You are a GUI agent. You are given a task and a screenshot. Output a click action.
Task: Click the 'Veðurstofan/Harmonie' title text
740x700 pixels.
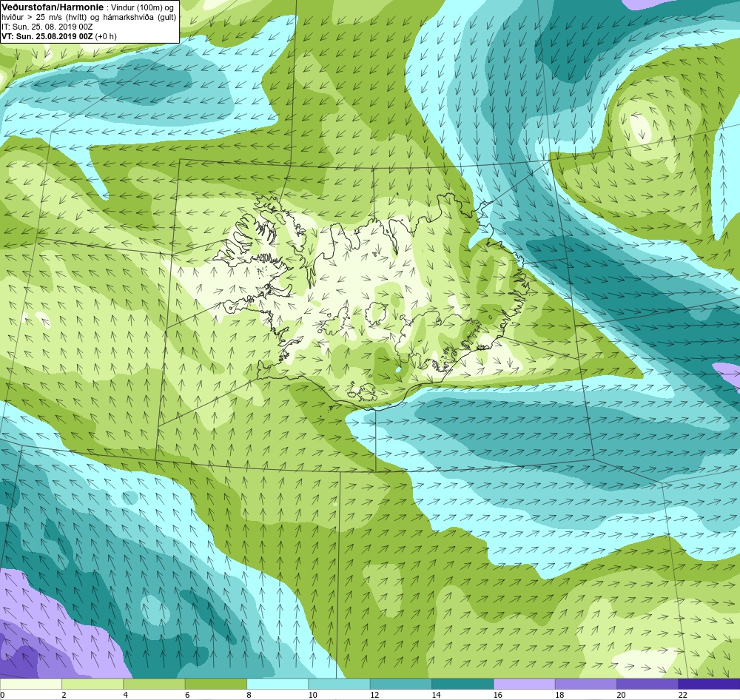coord(52,7)
